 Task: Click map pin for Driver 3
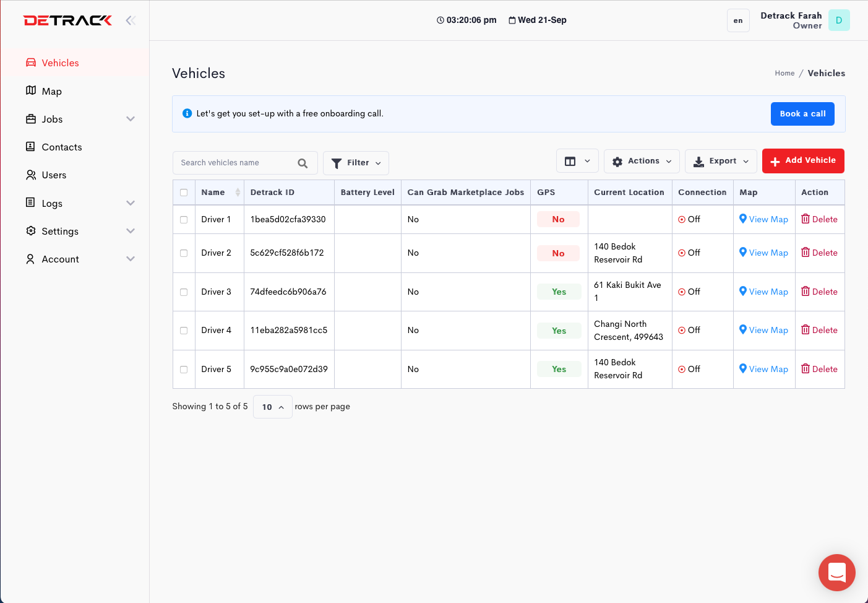[x=743, y=291]
